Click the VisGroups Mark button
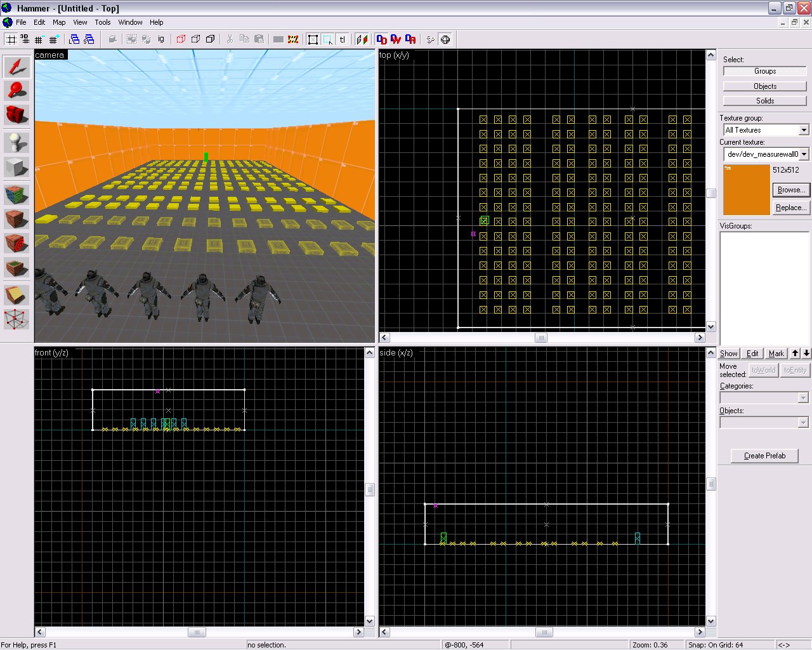812x650 pixels. [776, 354]
